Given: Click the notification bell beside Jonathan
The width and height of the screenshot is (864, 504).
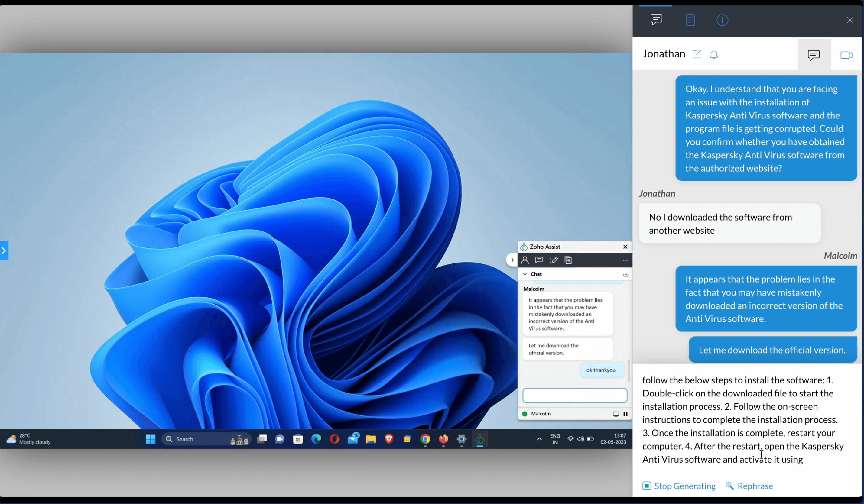Looking at the screenshot, I should 713,55.
